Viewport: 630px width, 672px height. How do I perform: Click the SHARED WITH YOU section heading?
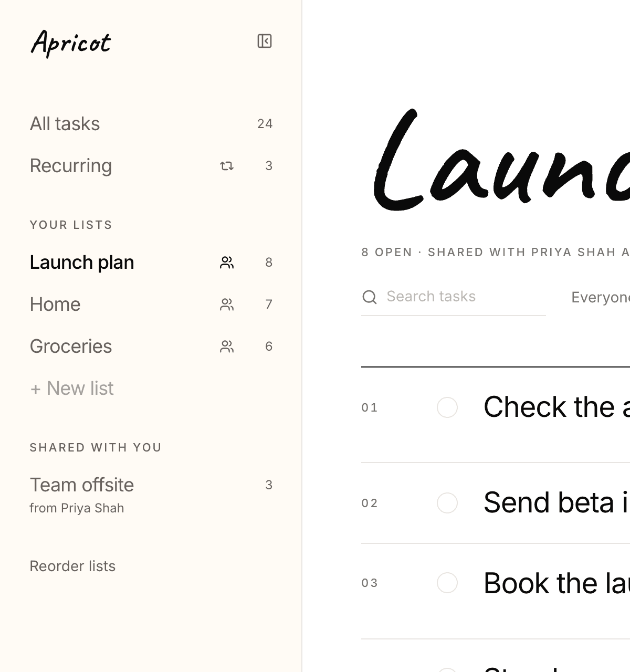coord(96,447)
